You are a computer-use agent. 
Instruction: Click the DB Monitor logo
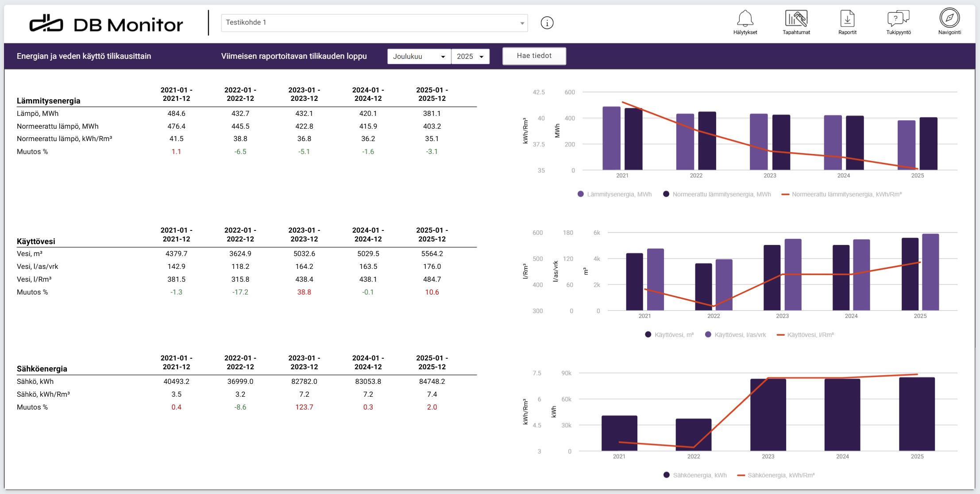[106, 24]
